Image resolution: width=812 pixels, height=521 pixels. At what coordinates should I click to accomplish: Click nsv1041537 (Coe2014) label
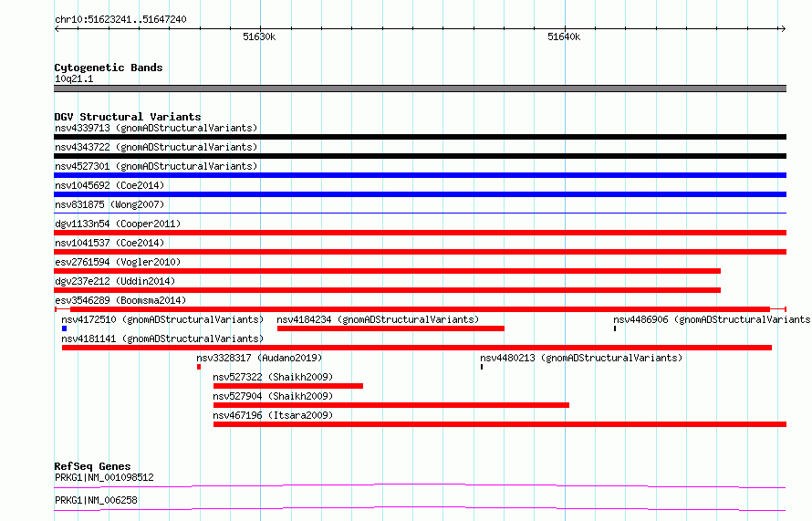(x=109, y=243)
